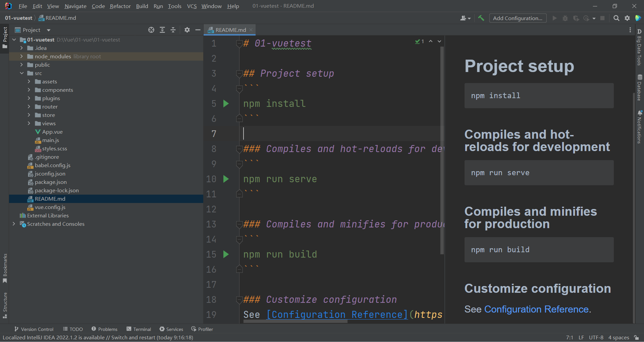Expand the node_modules folder
Image resolution: width=644 pixels, height=342 pixels.
pyautogui.click(x=21, y=56)
